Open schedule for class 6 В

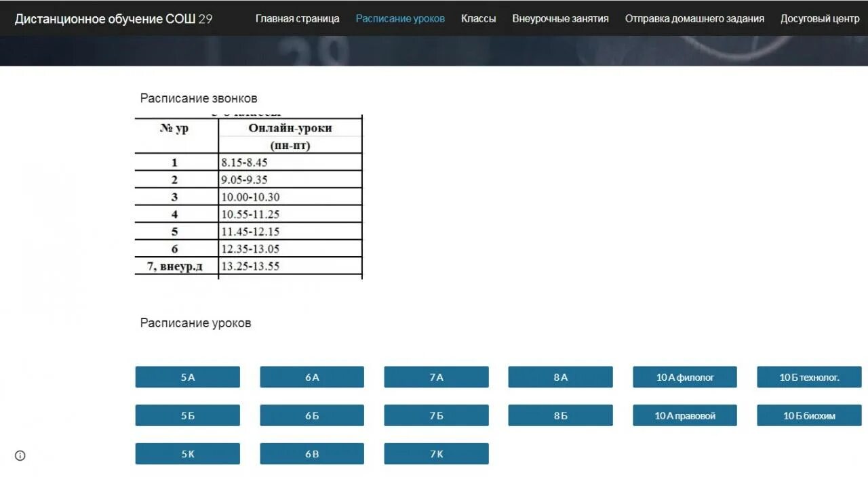coord(312,454)
